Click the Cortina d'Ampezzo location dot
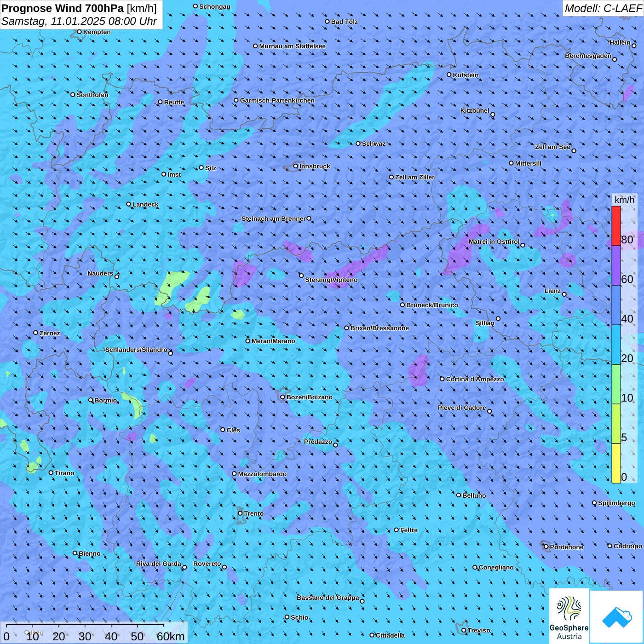The width and height of the screenshot is (644, 644). [x=442, y=379]
